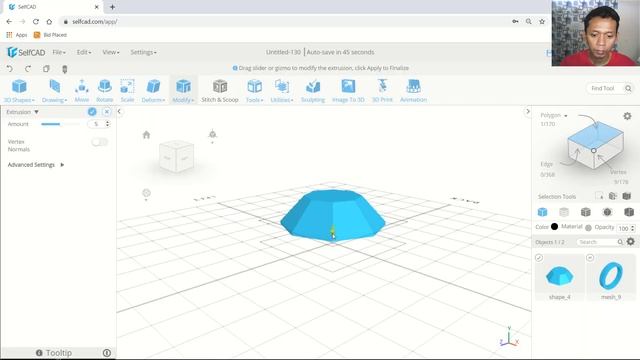Expand Advanced Settings section
Image resolution: width=640 pixels, height=360 pixels.
[x=36, y=165]
